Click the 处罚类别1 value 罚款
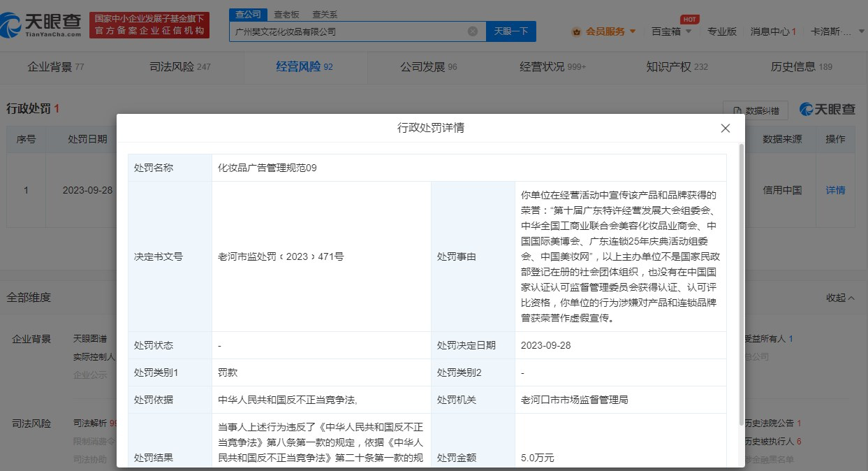The image size is (868, 471). pyautogui.click(x=228, y=372)
